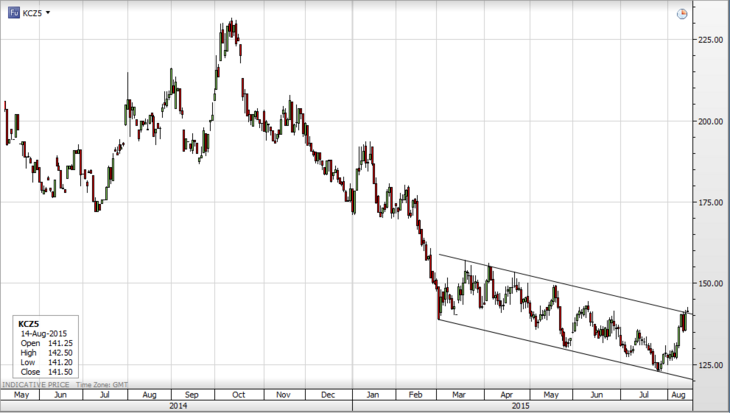The height and width of the screenshot is (413, 730).
Task: Open the KCZ5 symbol dropdown arrow
Action: tap(48, 12)
